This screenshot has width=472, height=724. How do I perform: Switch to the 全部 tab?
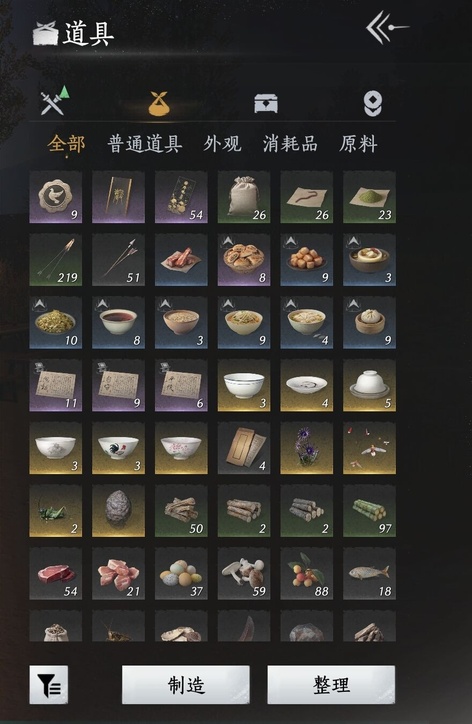click(66, 144)
